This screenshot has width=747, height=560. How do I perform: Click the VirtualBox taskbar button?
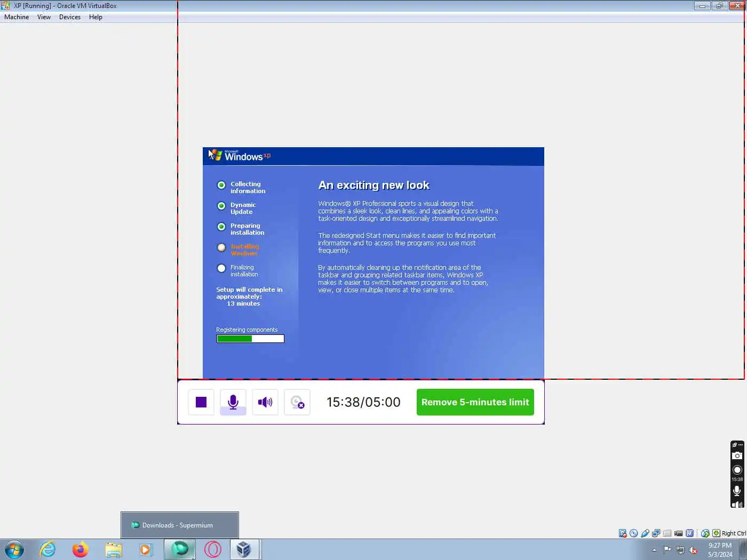pos(244,549)
